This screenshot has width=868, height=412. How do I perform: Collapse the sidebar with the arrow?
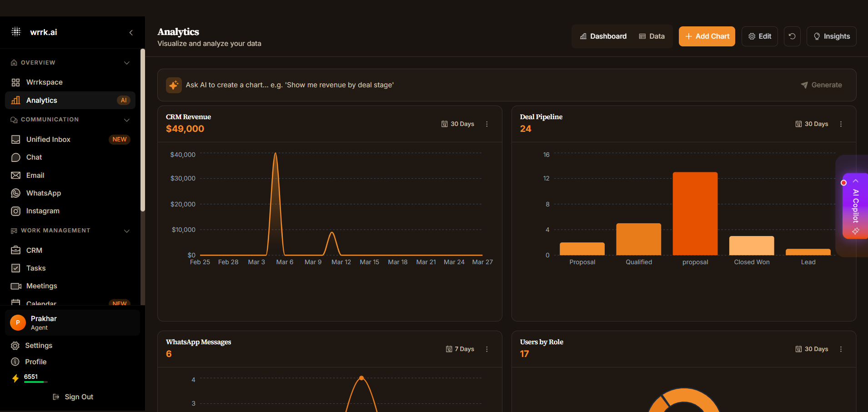(131, 33)
